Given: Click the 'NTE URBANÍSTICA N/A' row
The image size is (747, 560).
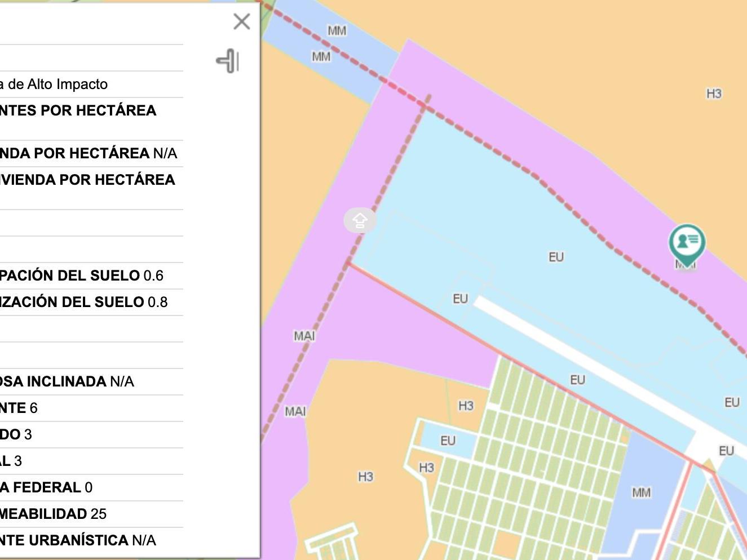Looking at the screenshot, I should pyautogui.click(x=78, y=540).
